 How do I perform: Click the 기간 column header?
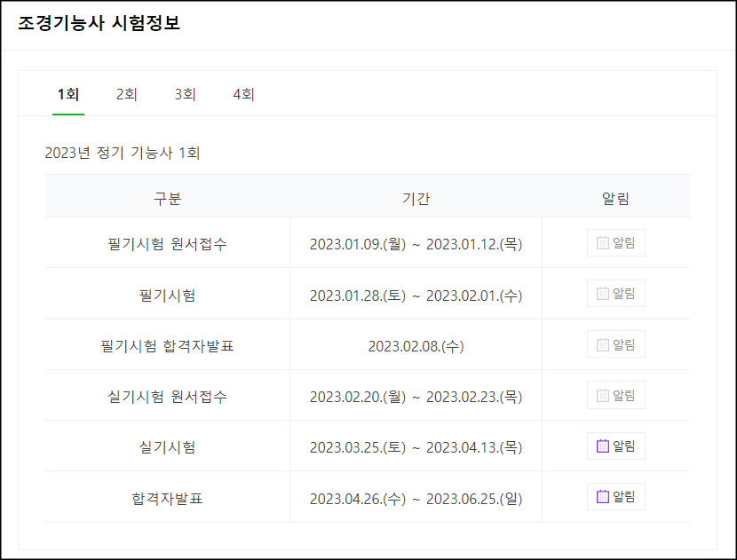[416, 198]
